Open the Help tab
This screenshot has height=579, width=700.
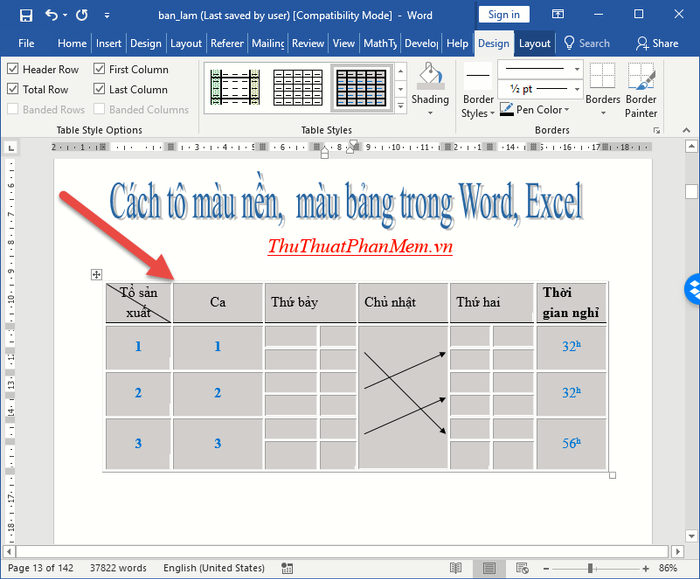point(457,43)
